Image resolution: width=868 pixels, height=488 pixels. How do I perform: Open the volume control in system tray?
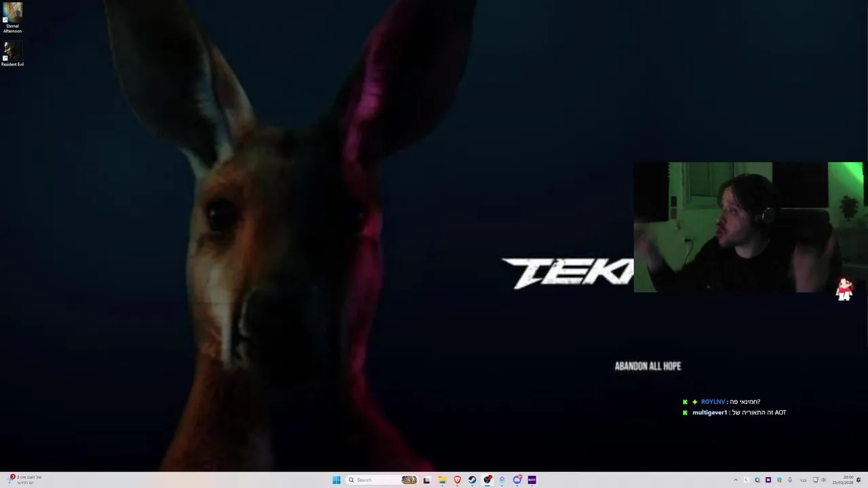(824, 480)
